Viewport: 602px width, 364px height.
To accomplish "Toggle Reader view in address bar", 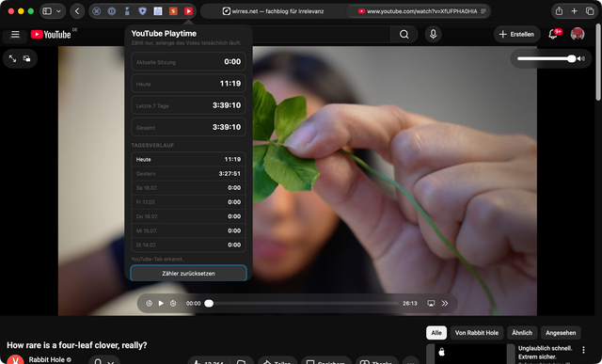I will click(x=483, y=11).
